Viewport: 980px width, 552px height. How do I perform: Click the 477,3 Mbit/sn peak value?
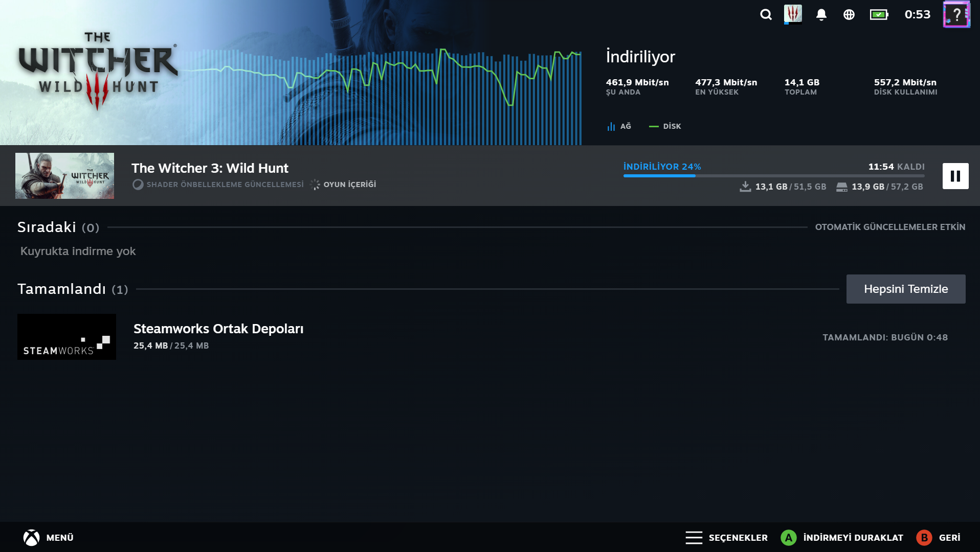726,82
